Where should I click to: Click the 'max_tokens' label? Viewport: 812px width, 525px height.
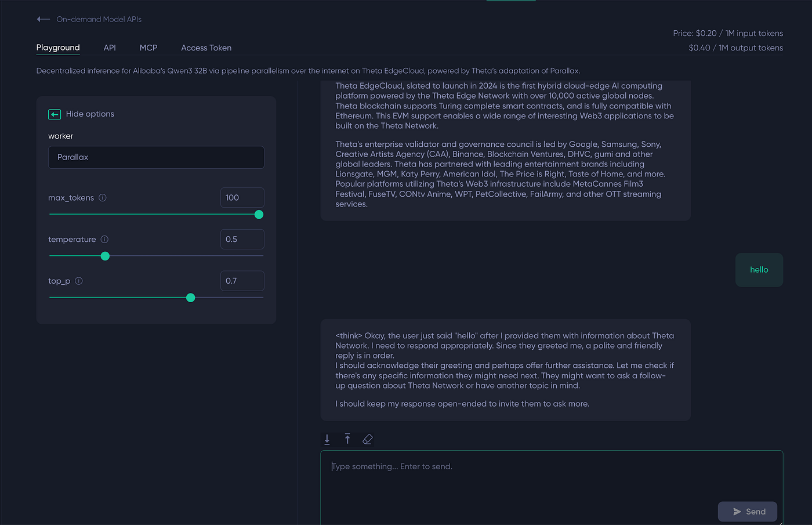[71, 198]
